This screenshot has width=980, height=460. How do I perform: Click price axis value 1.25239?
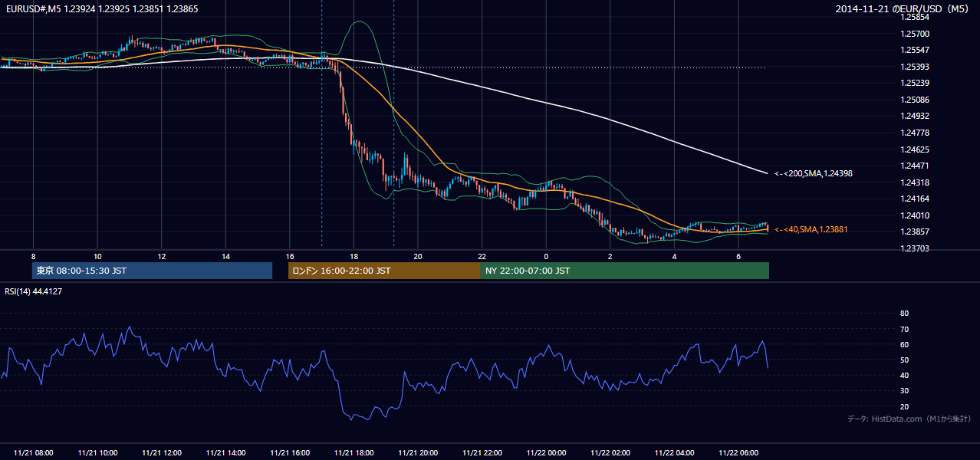coord(915,83)
